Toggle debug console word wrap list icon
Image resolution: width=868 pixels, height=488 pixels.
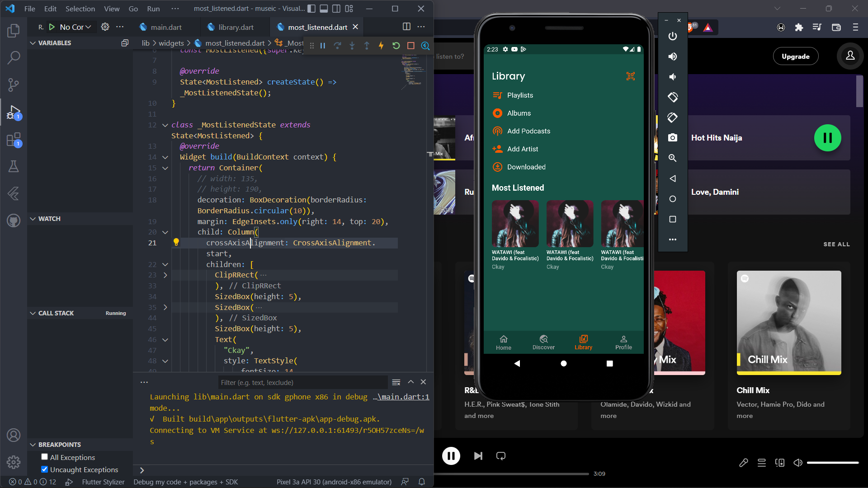[396, 382]
